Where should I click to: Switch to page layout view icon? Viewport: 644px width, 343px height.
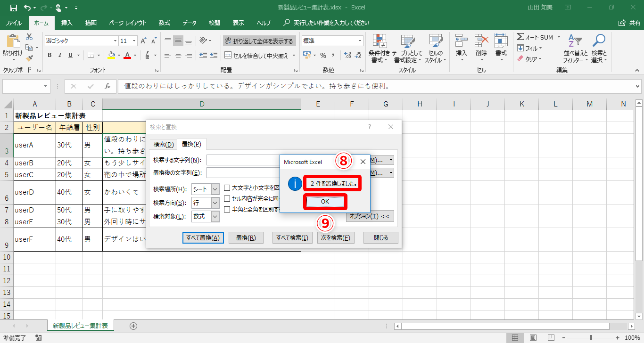(532, 337)
